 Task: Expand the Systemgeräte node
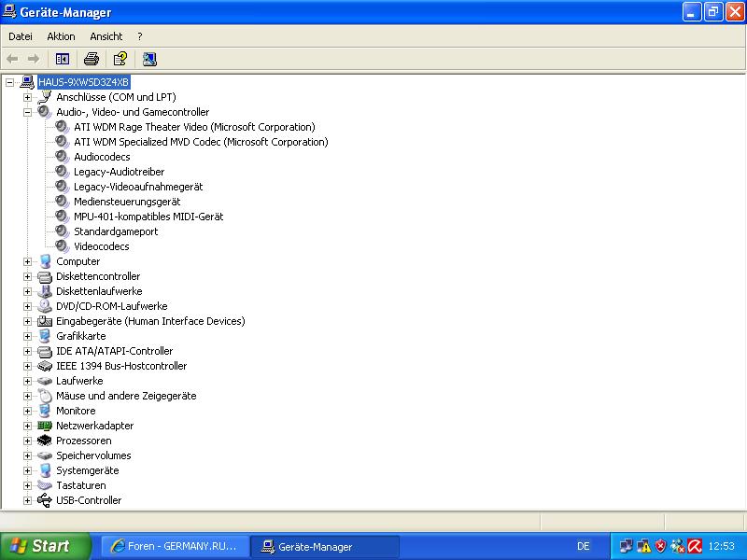pyautogui.click(x=28, y=471)
